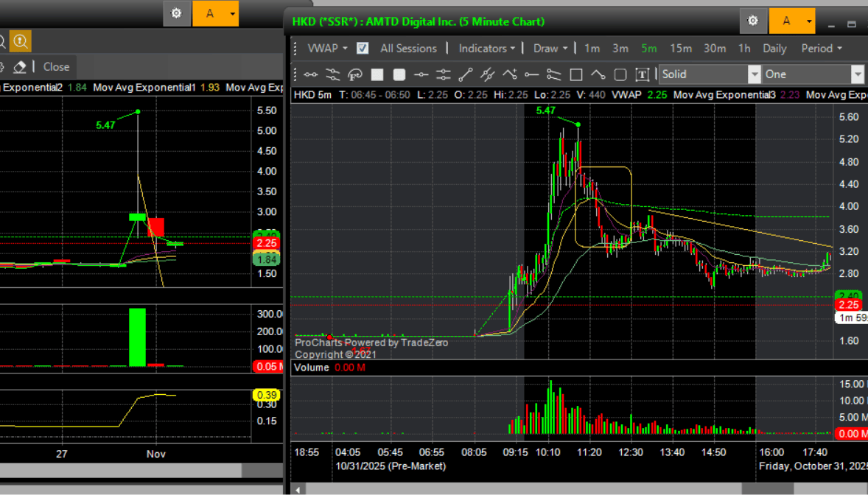
Task: Click the VWAP toolbar drag grip
Action: 295,48
